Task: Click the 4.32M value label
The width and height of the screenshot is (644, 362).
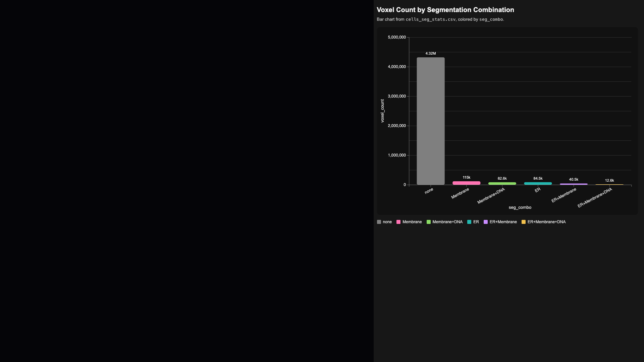Action: (431, 53)
